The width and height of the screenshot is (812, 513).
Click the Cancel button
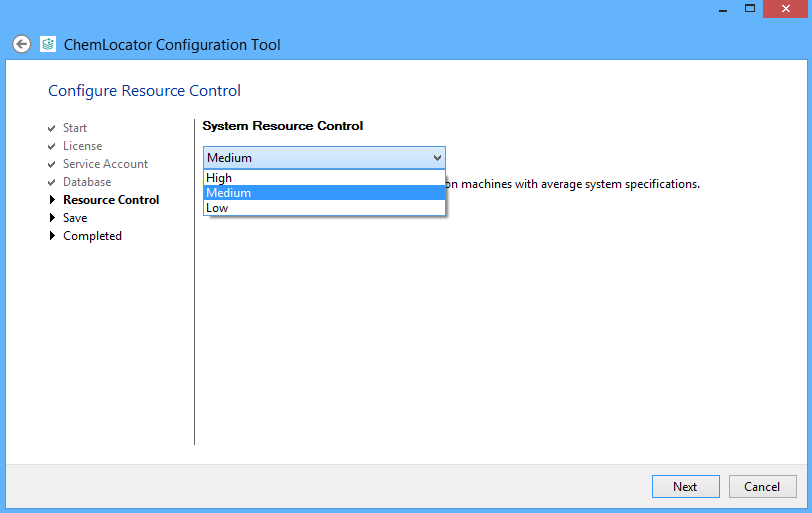(762, 487)
